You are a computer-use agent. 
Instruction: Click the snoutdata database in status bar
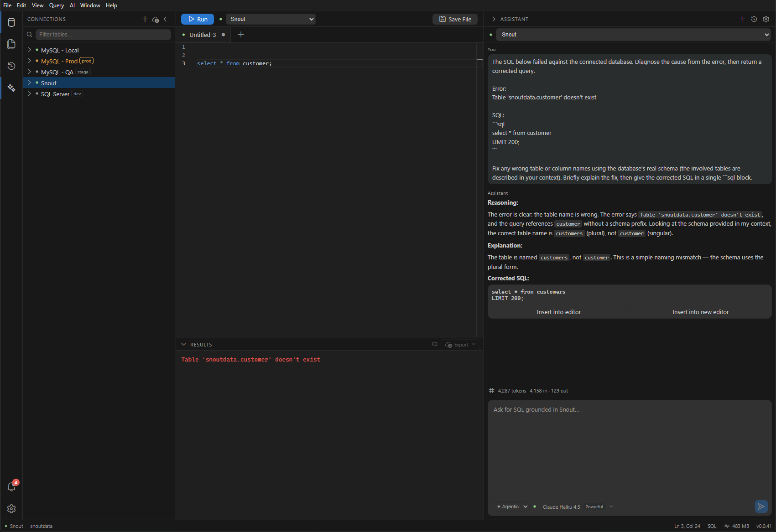[42, 526]
